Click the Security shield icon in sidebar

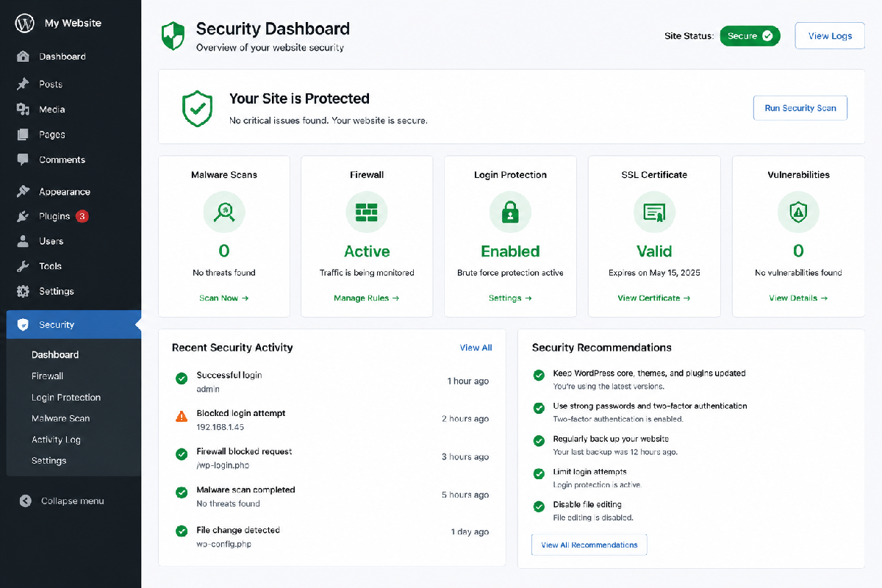[24, 325]
